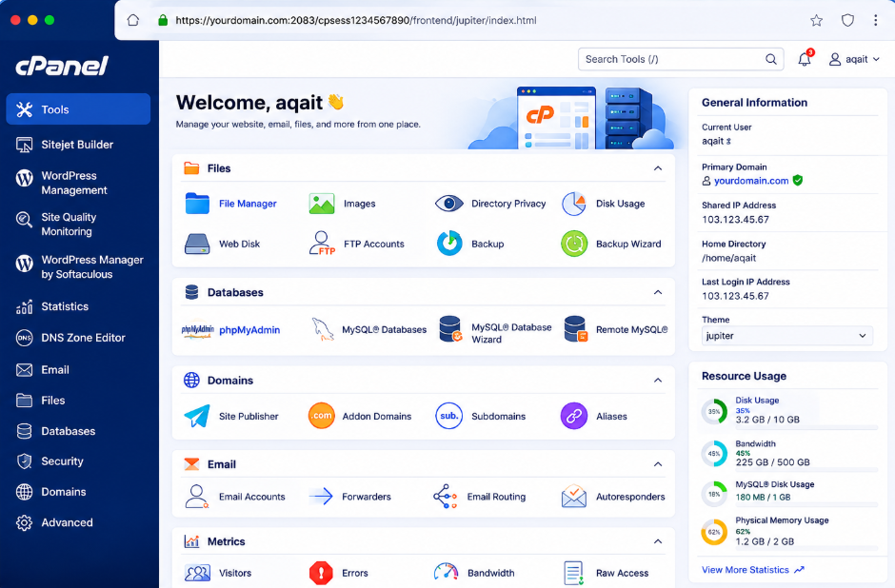Open the Site Publisher paper plane icon
This screenshot has height=588, width=895.
click(197, 417)
